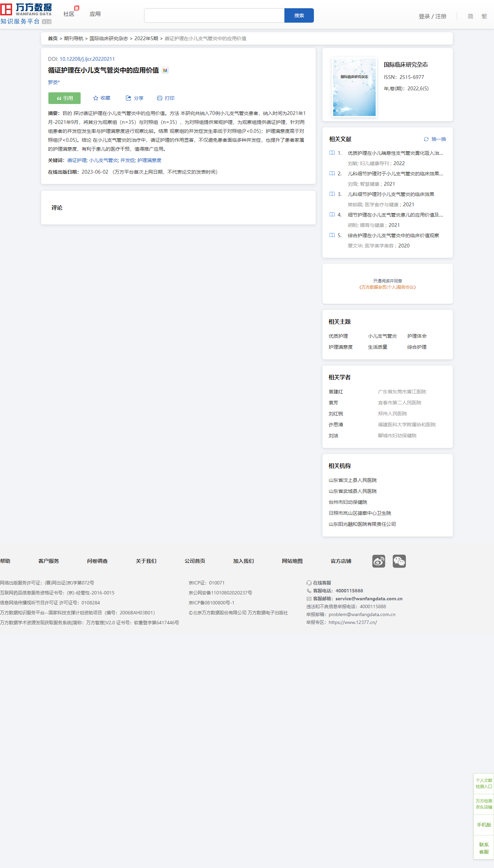Click keyword 循证护理

pyautogui.click(x=77, y=160)
